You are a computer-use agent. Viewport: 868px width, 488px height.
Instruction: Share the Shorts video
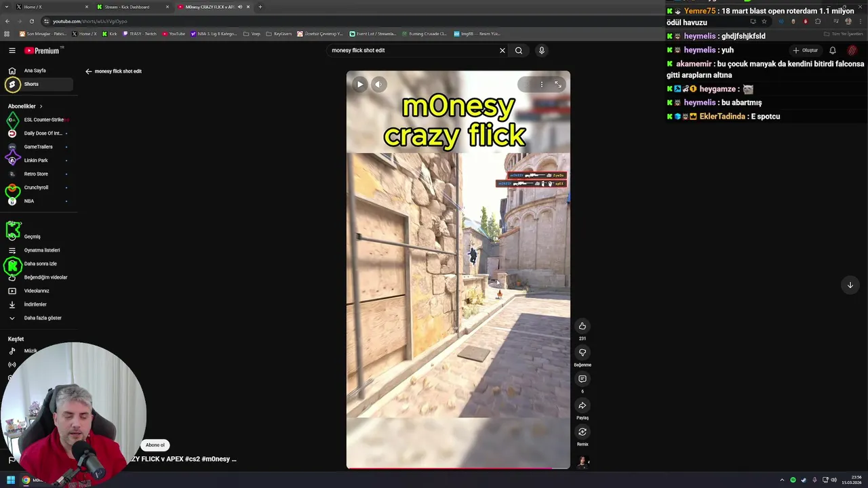pyautogui.click(x=582, y=405)
